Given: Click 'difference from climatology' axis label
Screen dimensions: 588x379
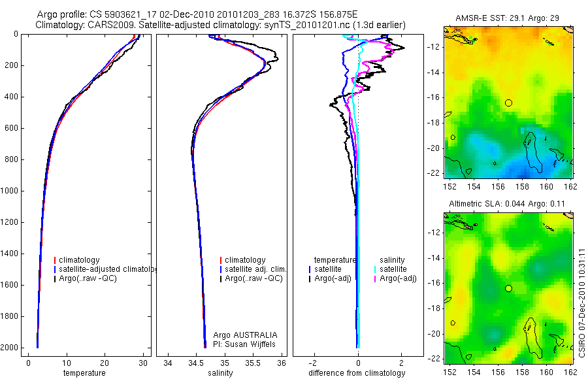Looking at the screenshot, I should [357, 373].
